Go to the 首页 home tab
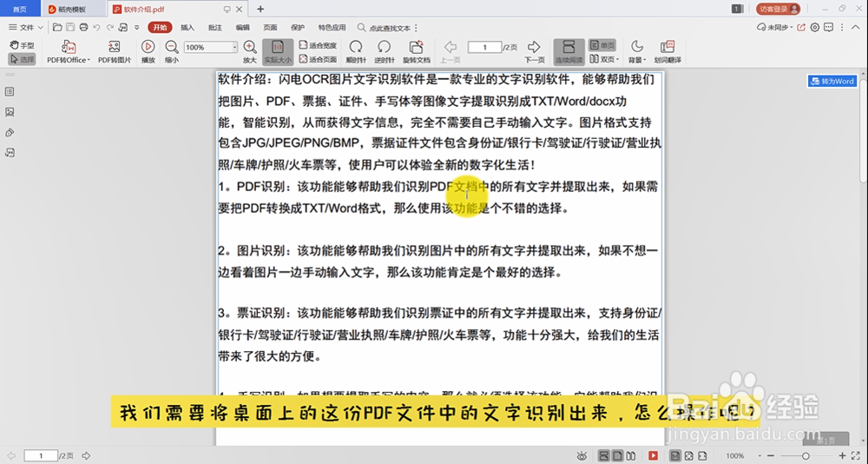 tap(20, 9)
